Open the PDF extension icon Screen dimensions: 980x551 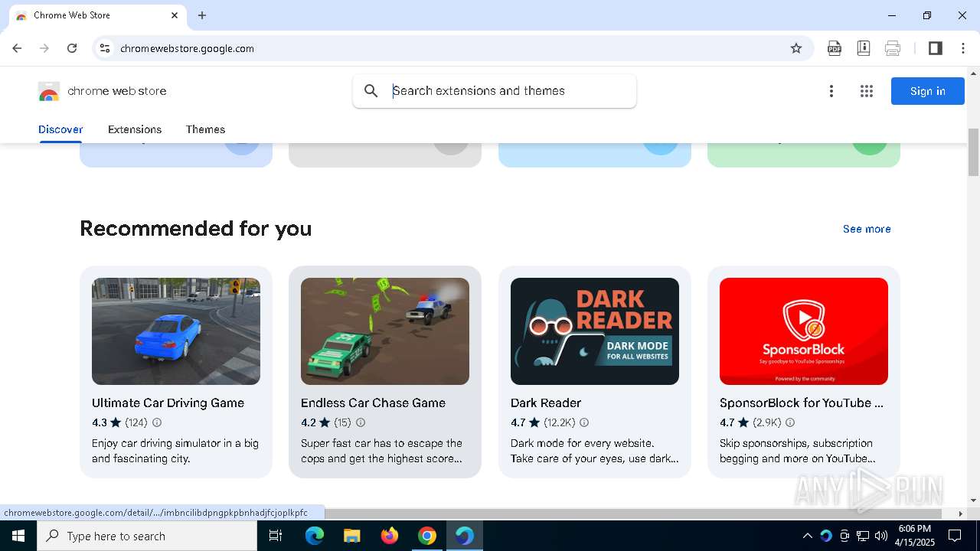[x=835, y=48]
